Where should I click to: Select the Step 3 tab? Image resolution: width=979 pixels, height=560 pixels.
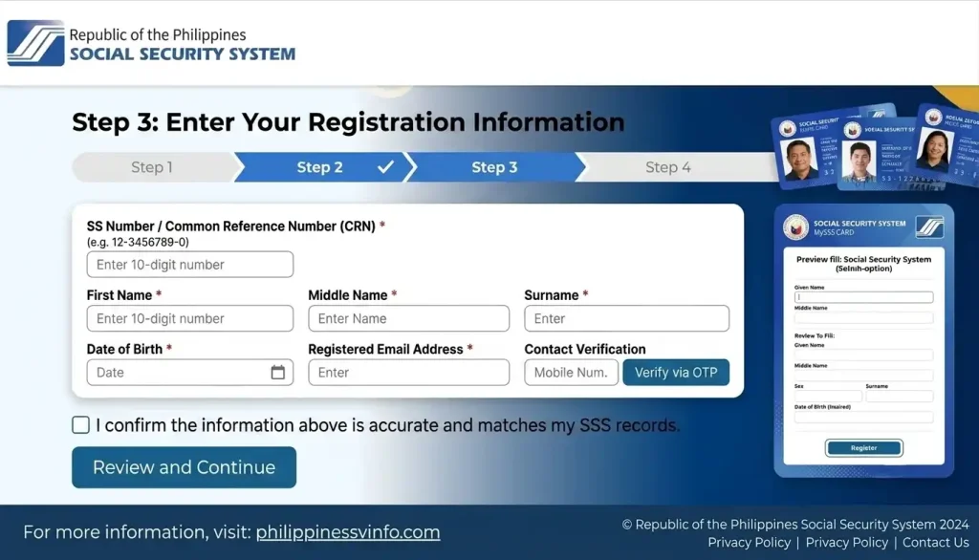pyautogui.click(x=494, y=167)
